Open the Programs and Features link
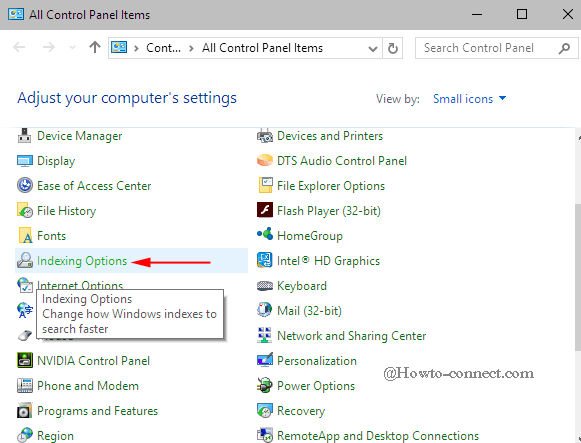The height and width of the screenshot is (443, 581). [x=97, y=411]
